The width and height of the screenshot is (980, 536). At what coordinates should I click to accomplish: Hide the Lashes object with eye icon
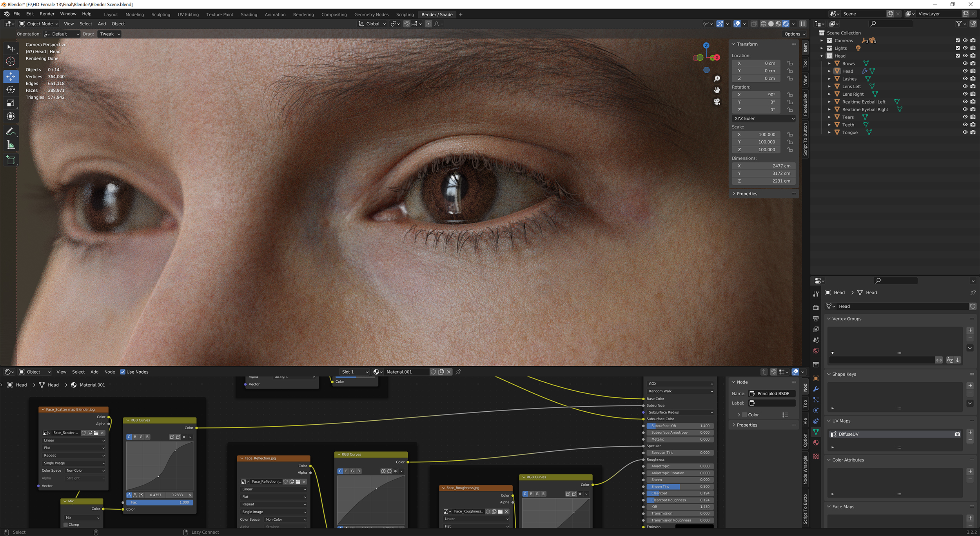pyautogui.click(x=965, y=79)
